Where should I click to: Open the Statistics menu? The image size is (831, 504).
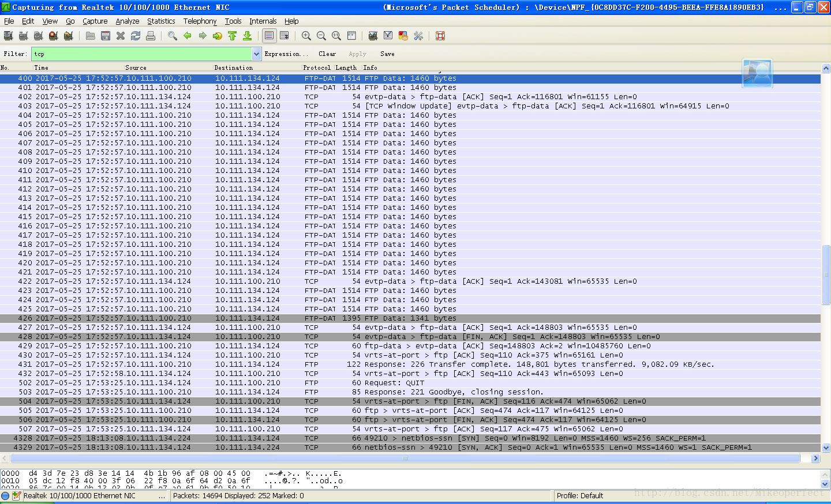point(161,21)
